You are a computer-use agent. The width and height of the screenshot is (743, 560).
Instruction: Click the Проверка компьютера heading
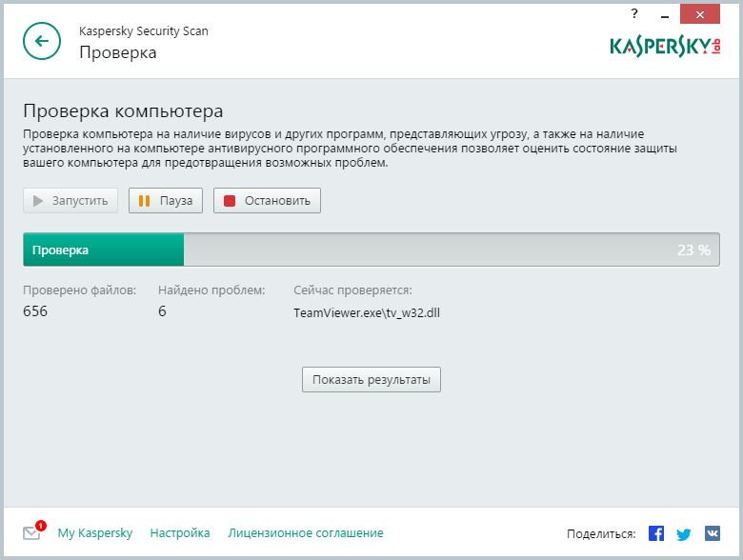click(123, 110)
